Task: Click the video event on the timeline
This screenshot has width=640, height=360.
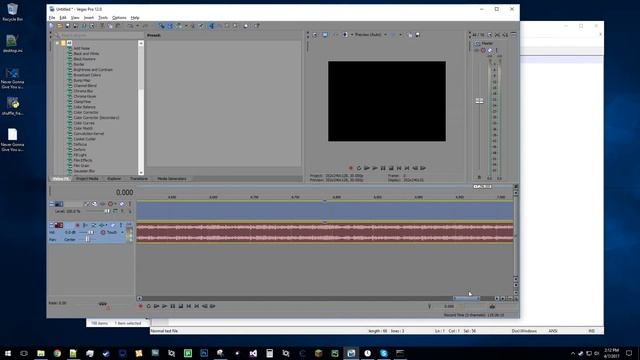Action: (324, 211)
